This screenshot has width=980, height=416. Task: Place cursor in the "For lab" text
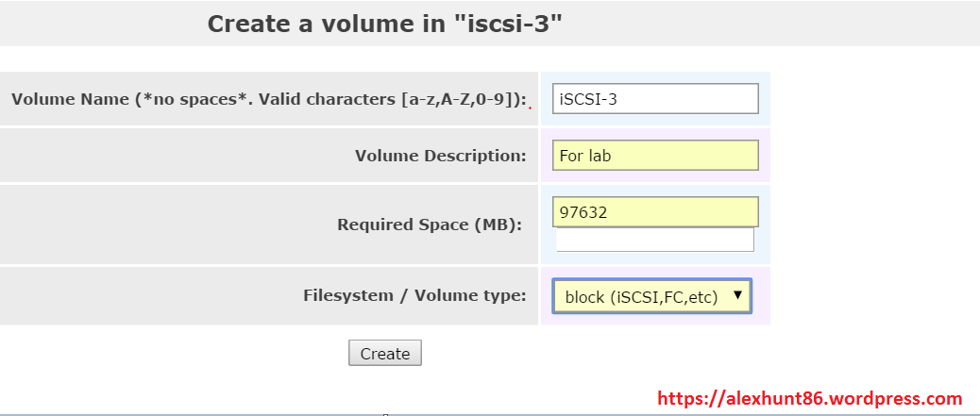[x=585, y=156]
